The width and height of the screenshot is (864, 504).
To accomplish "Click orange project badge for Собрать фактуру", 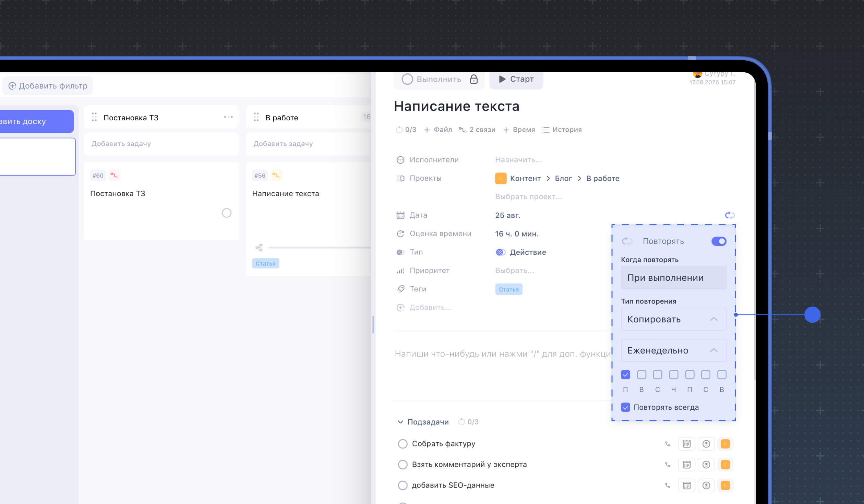I will click(725, 444).
